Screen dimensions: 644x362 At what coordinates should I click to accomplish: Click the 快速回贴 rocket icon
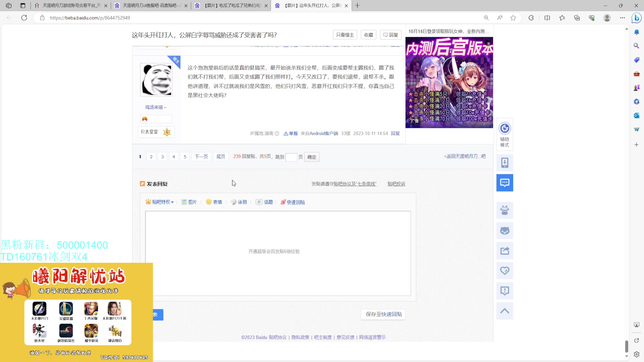pos(292,202)
